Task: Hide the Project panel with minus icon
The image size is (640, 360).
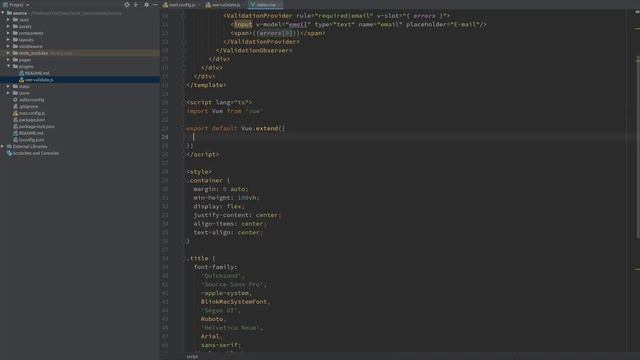Action: pos(156,4)
